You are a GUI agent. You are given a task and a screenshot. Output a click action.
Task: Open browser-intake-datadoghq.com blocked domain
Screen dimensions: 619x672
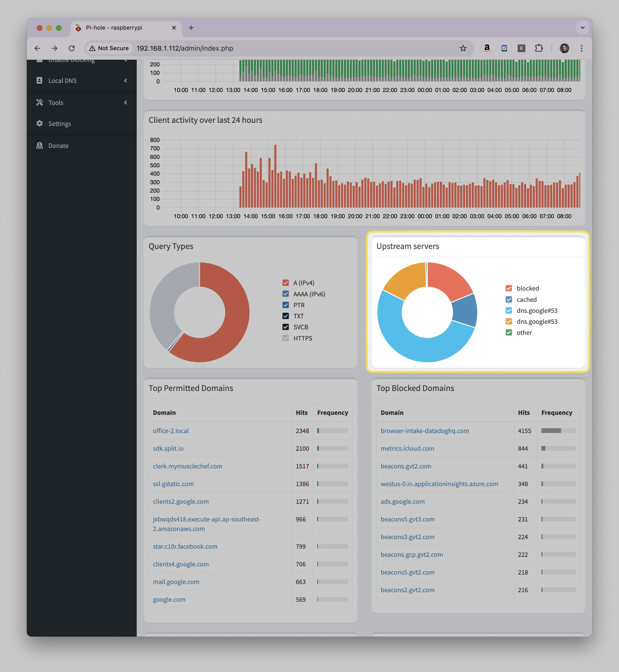coord(425,431)
